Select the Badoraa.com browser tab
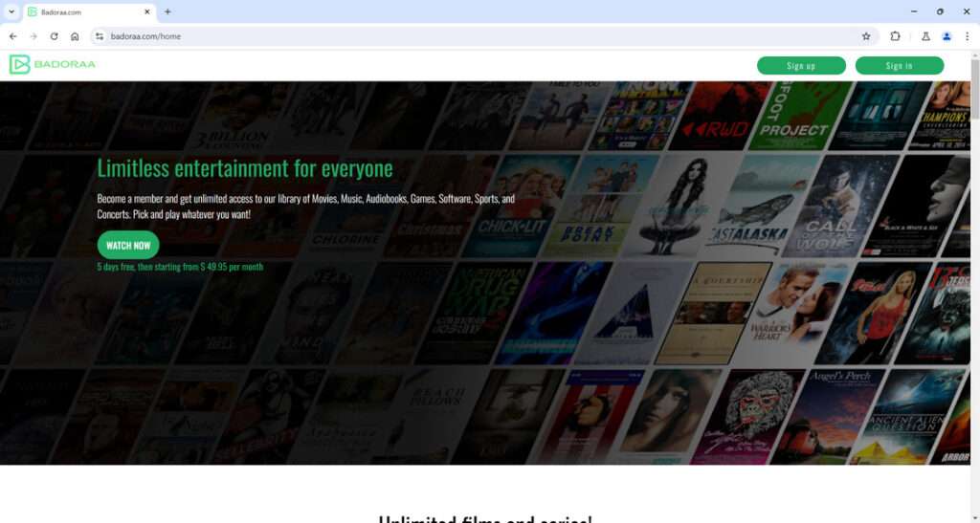The width and height of the screenshot is (980, 523). click(x=91, y=11)
